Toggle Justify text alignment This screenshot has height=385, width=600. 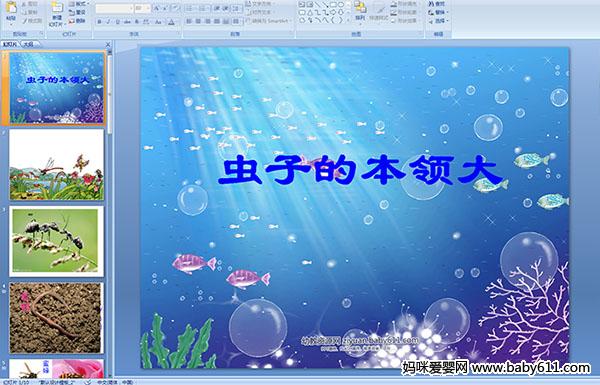pos(216,21)
